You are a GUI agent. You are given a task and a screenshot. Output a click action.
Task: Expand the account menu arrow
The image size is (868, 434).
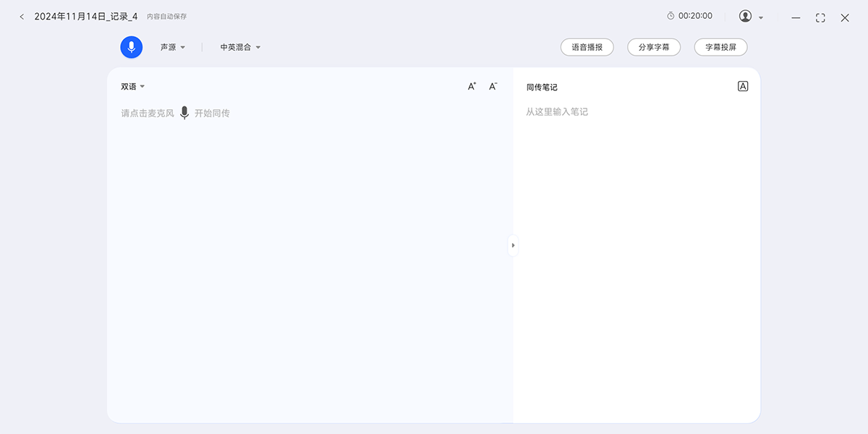pos(761,17)
